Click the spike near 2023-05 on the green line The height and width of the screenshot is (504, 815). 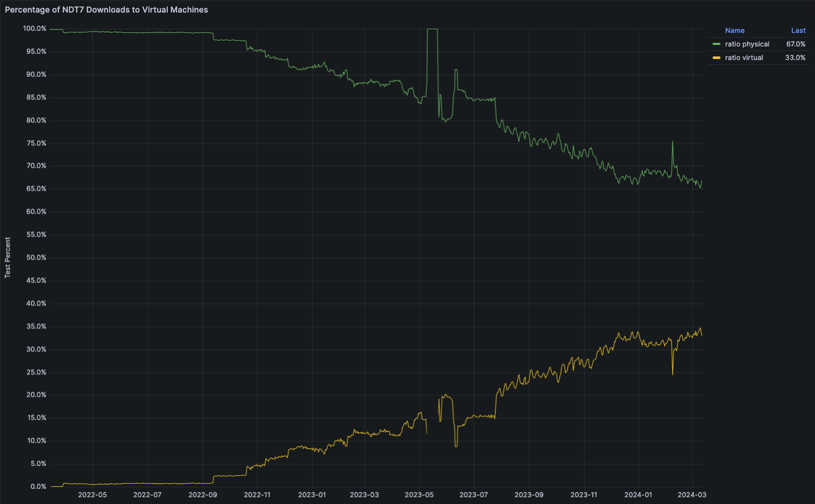(x=432, y=29)
